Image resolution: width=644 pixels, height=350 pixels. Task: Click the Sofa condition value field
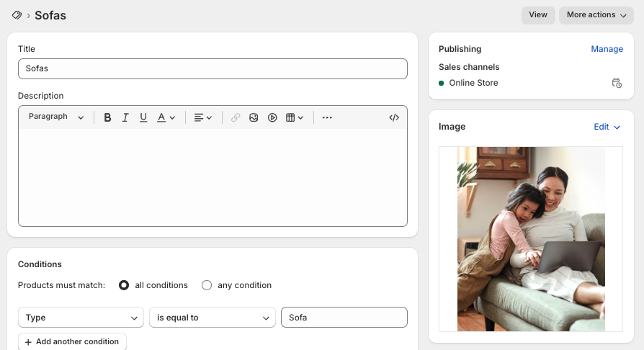point(344,318)
